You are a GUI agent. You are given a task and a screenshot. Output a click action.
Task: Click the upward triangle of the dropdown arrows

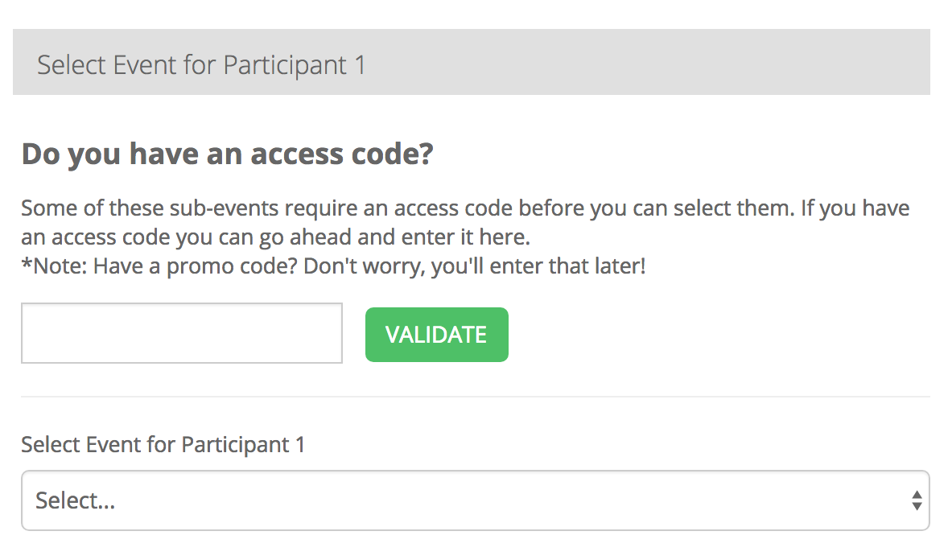coord(916,494)
